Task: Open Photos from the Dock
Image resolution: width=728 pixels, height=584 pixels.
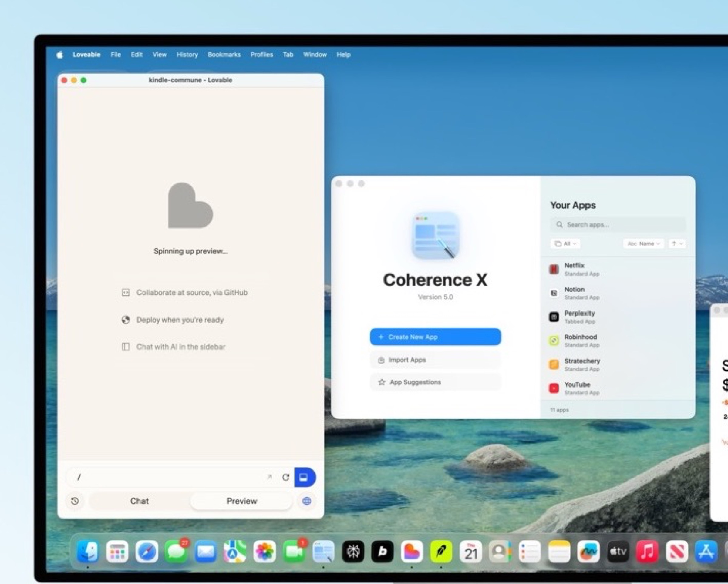Action: pos(265,552)
